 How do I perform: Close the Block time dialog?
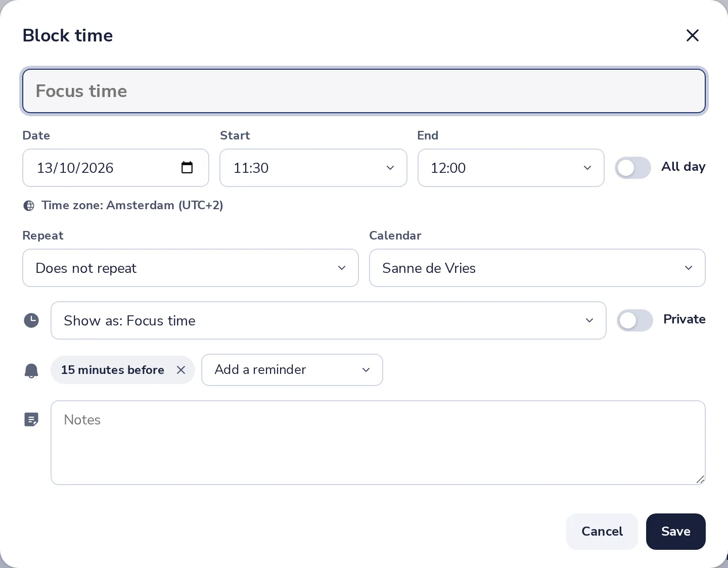(692, 35)
